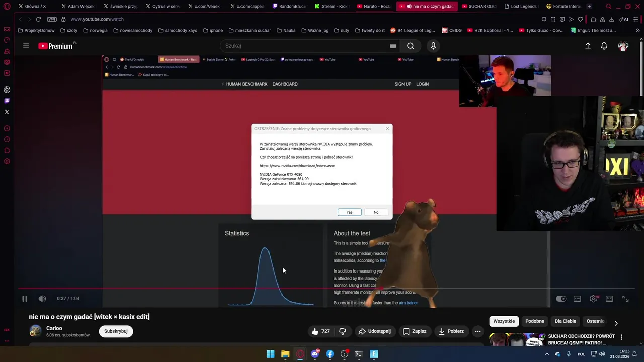
Task: Open Windows Start menu
Action: (270, 354)
